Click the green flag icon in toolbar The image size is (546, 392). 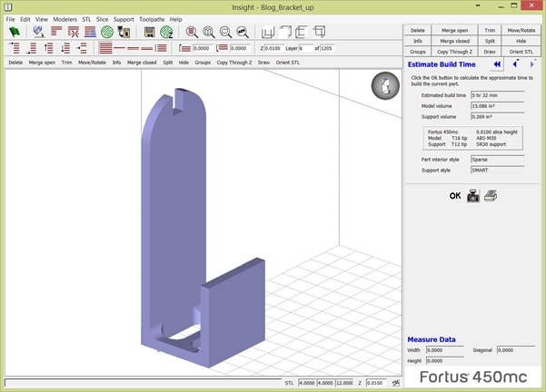click(15, 32)
